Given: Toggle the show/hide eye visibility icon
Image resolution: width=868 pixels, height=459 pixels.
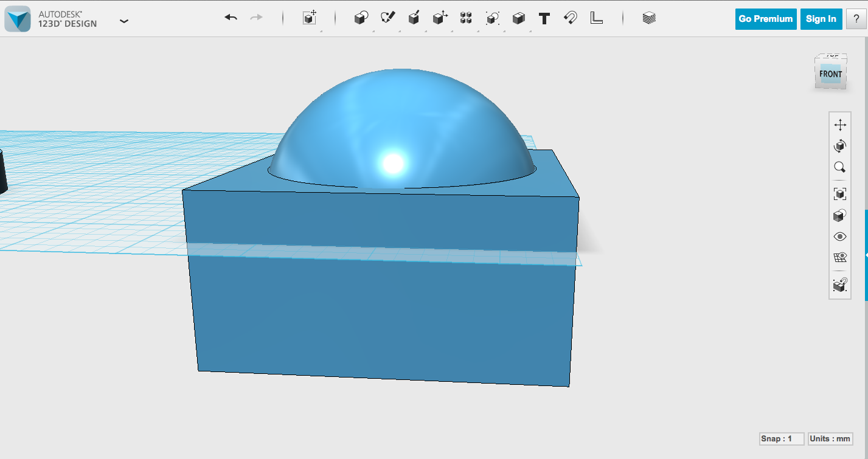Looking at the screenshot, I should coord(840,236).
